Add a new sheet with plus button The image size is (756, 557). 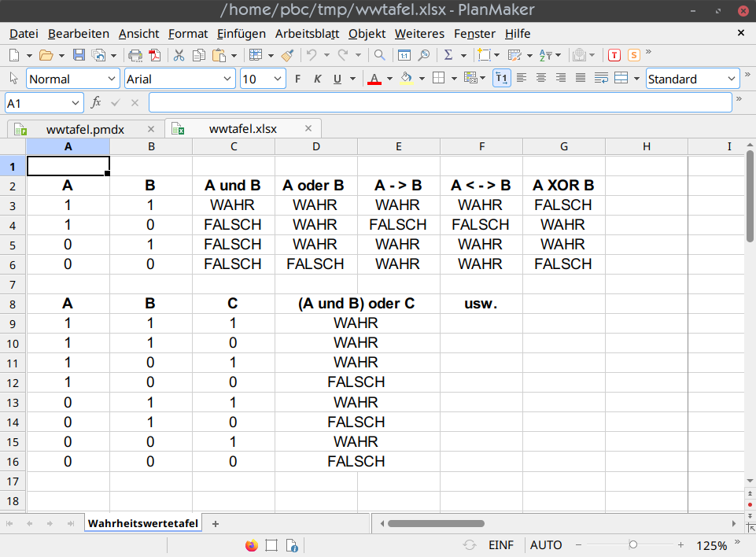point(216,524)
